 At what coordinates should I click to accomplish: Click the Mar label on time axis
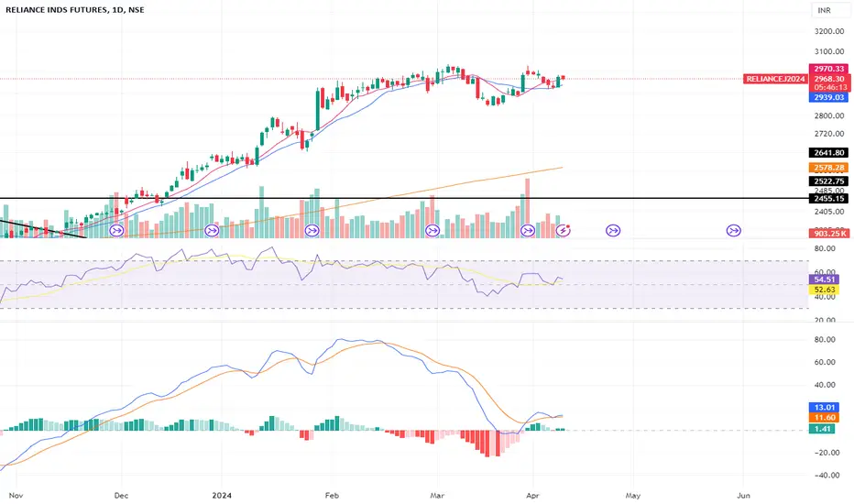pyautogui.click(x=437, y=495)
